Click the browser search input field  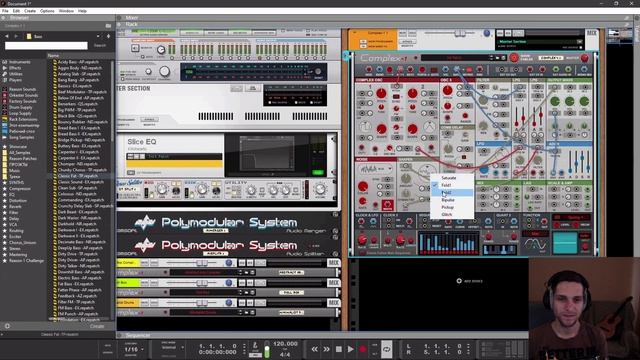tap(46, 46)
